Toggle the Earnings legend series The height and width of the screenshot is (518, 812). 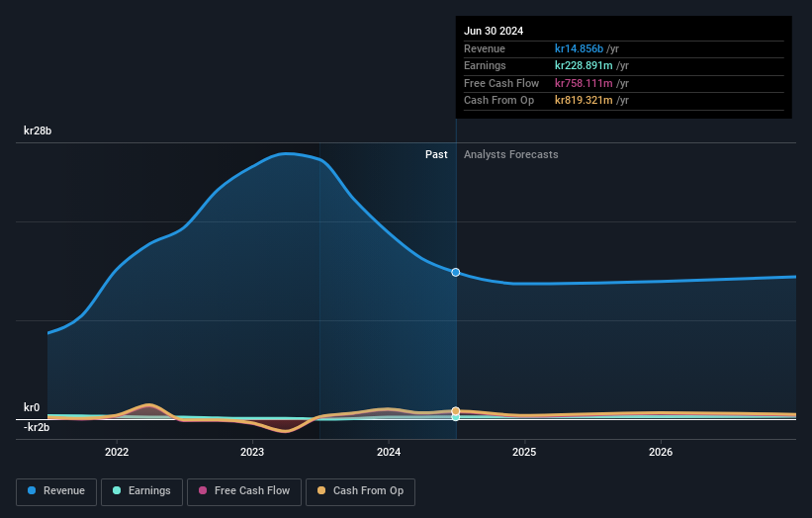141,491
